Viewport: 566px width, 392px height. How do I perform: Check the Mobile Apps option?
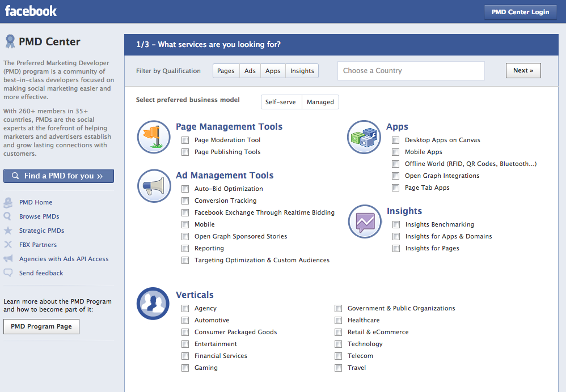(x=395, y=152)
